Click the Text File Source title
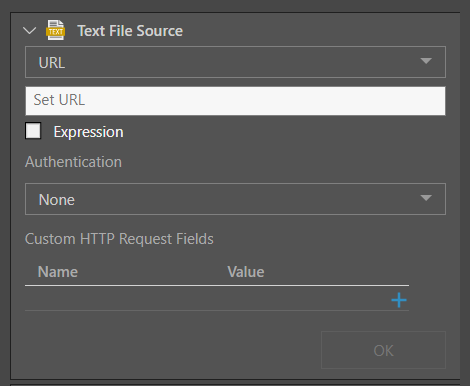The image size is (470, 386). coord(130,31)
